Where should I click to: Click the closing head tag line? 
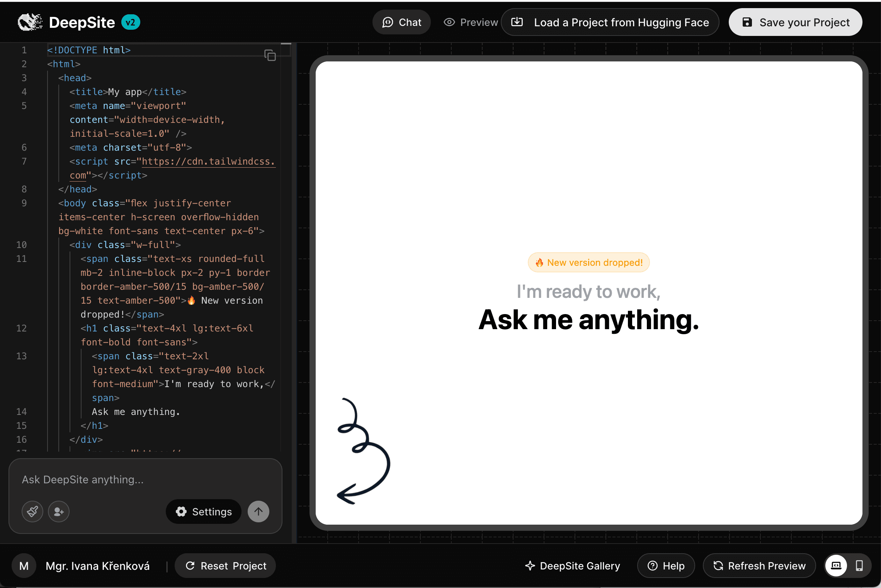pos(78,189)
